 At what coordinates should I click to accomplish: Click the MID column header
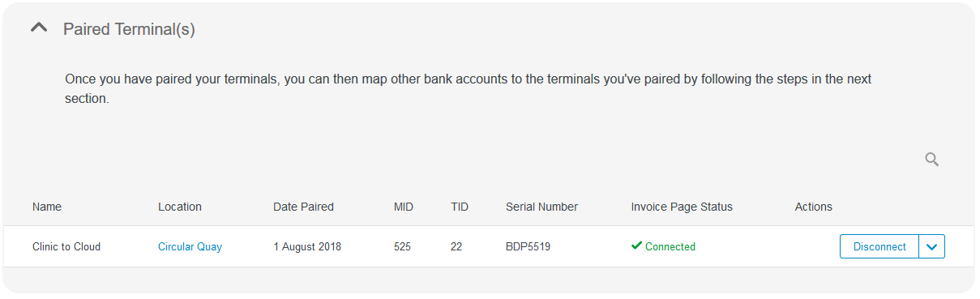tap(404, 207)
